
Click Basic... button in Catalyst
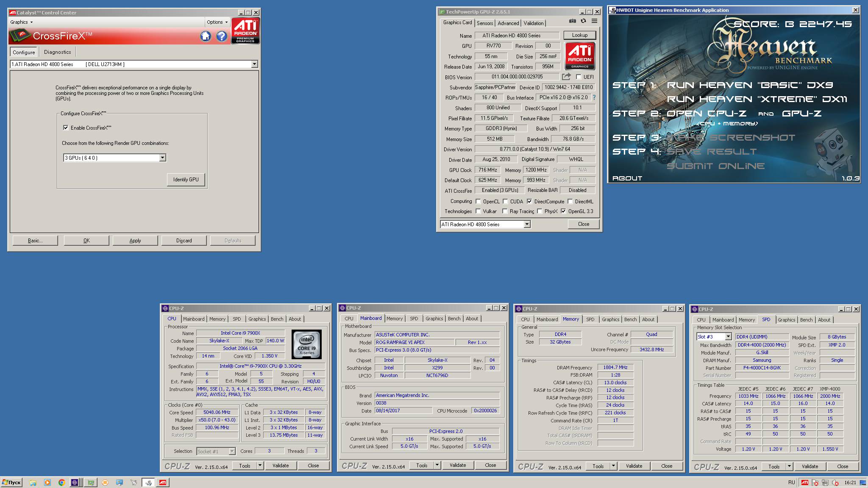(35, 241)
